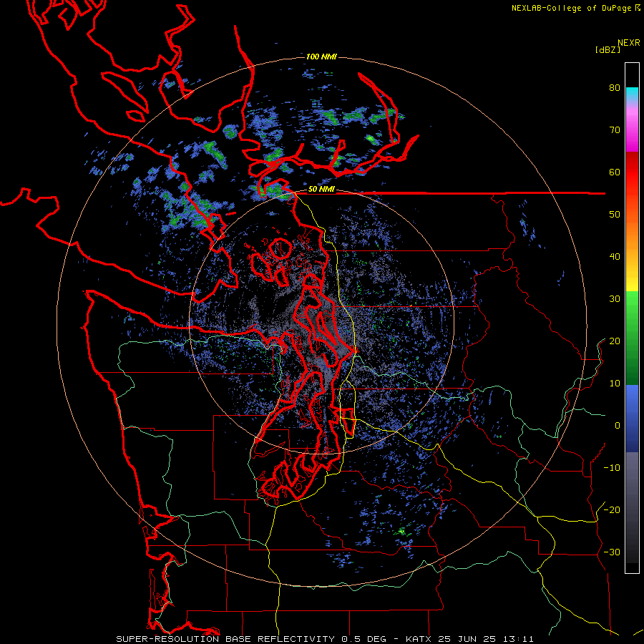Click the -10 dBZ scale value
This screenshot has width=644, height=644.
[x=612, y=468]
